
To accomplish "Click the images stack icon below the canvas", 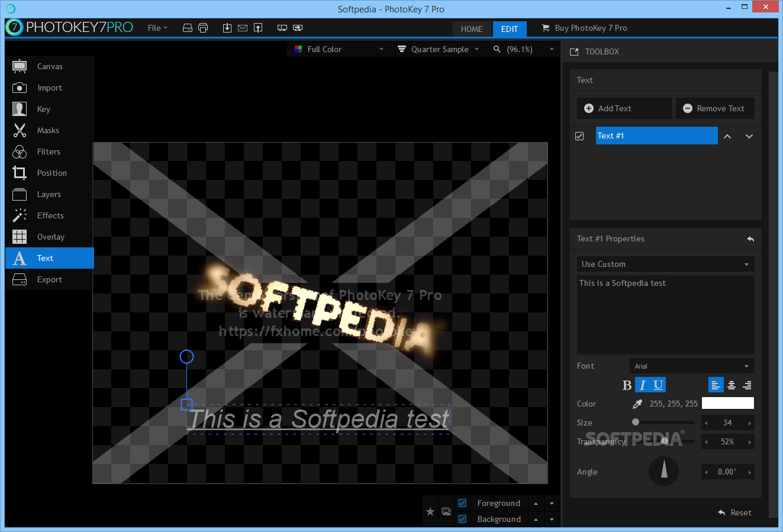I will pyautogui.click(x=446, y=511).
